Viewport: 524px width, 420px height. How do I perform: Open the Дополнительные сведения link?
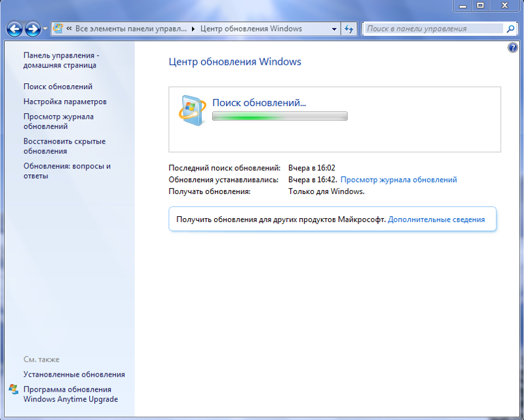(439, 219)
